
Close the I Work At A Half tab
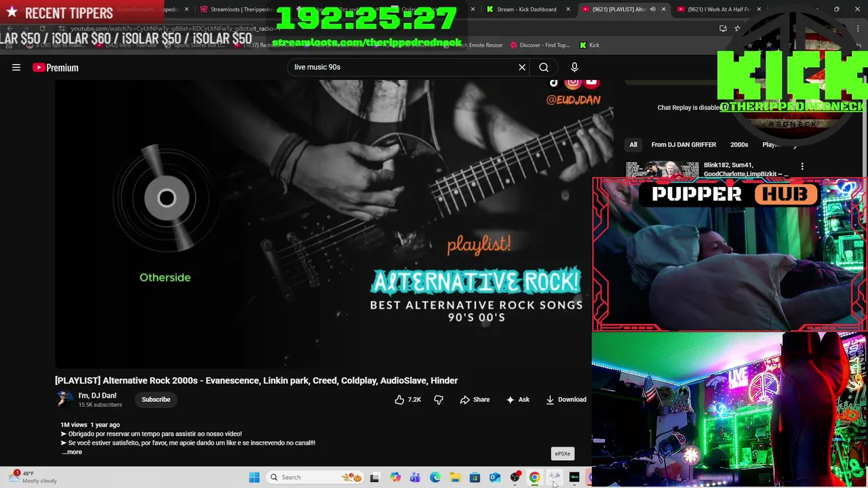[x=759, y=9]
